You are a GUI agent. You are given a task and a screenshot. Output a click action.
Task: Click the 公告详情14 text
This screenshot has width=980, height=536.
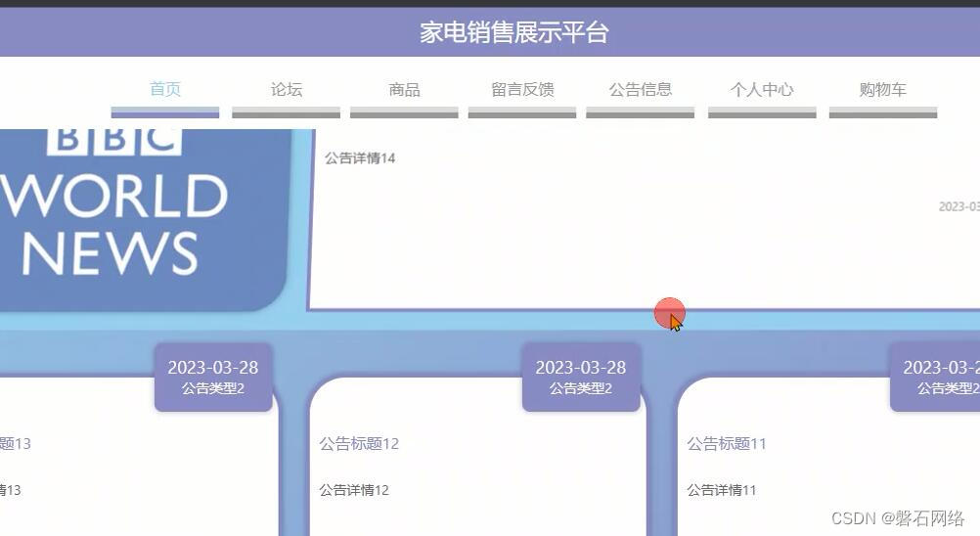360,158
